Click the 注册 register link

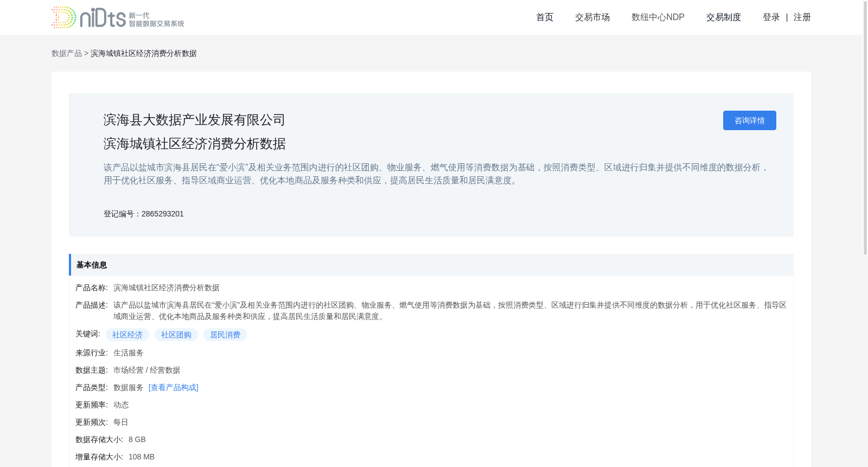[802, 17]
